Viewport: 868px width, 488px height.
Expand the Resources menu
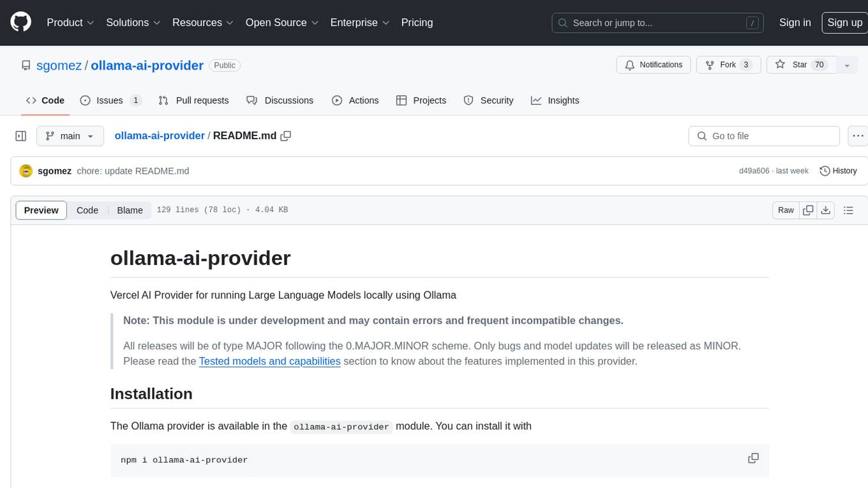pyautogui.click(x=203, y=22)
